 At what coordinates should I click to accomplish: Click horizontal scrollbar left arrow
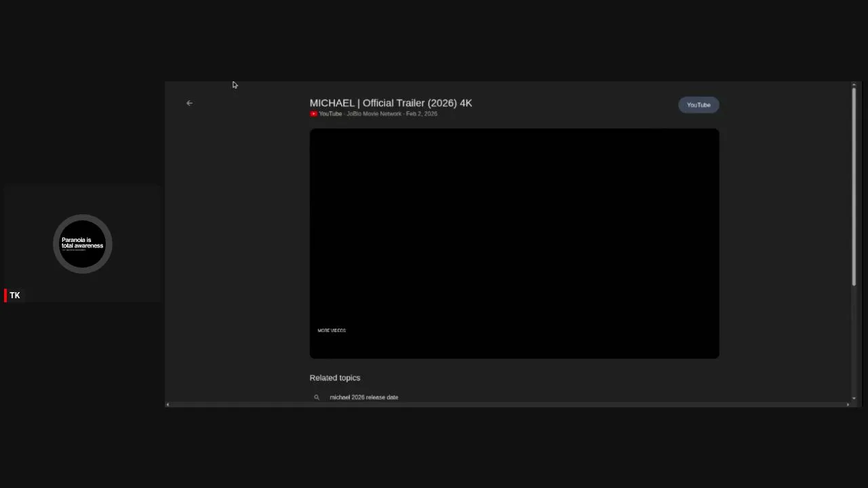(167, 405)
